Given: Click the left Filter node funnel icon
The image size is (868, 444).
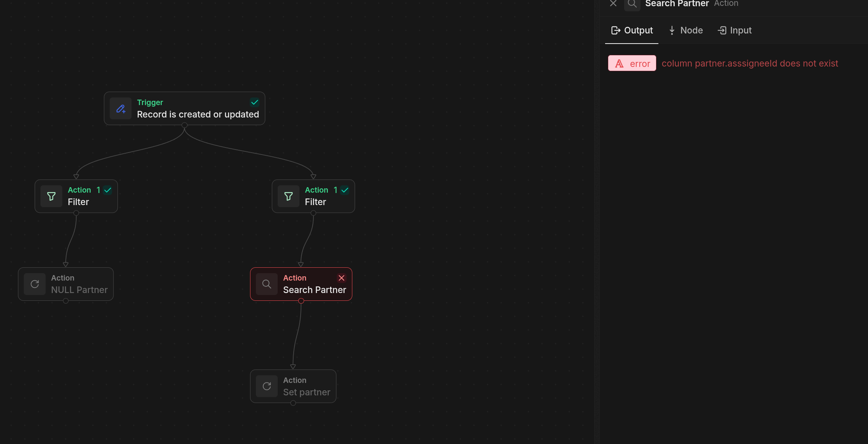Looking at the screenshot, I should tap(51, 196).
